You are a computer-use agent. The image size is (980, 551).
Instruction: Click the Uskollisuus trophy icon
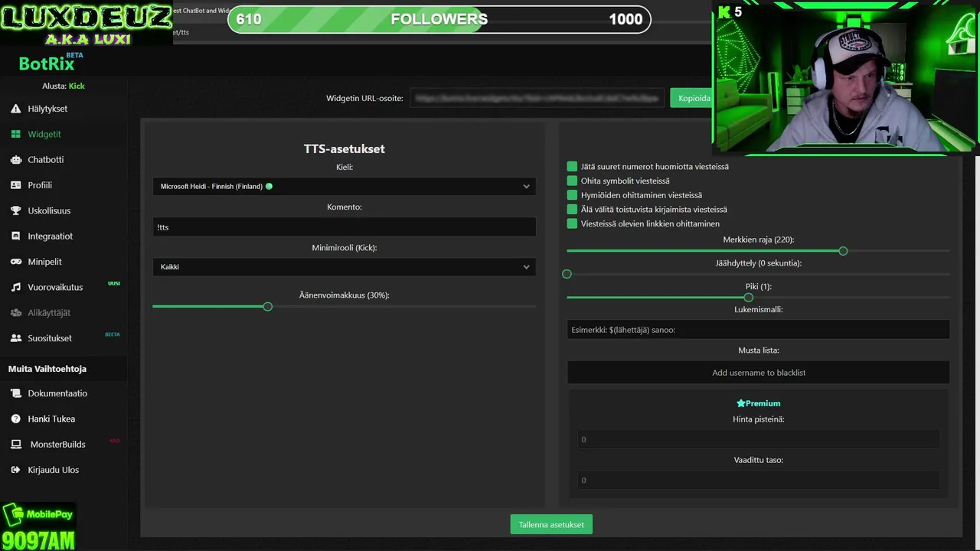point(15,210)
